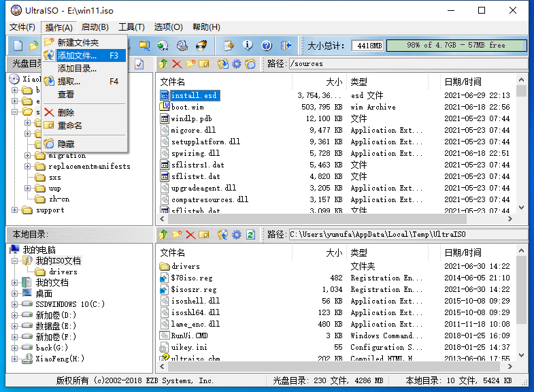
Task: Click the local directory path field
Action: [408, 234]
